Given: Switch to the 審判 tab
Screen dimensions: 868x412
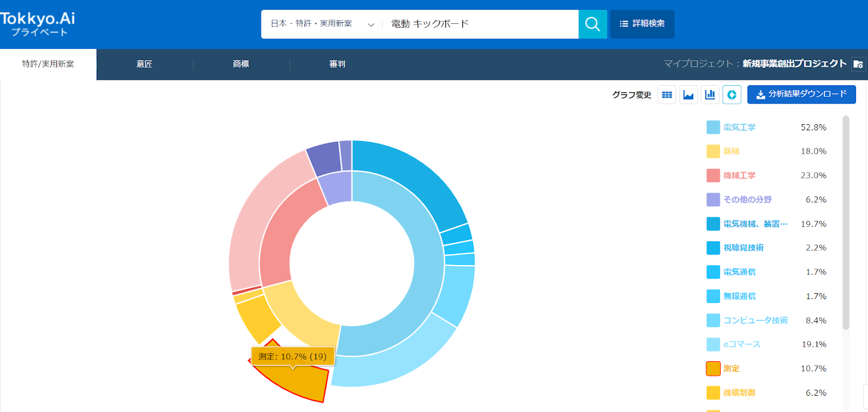Looking at the screenshot, I should (337, 64).
